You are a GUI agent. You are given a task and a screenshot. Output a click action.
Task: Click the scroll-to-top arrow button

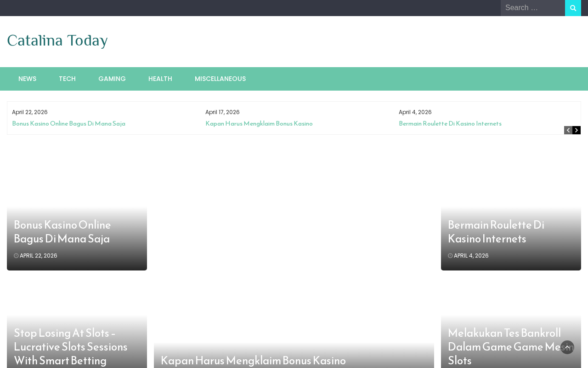point(567,347)
